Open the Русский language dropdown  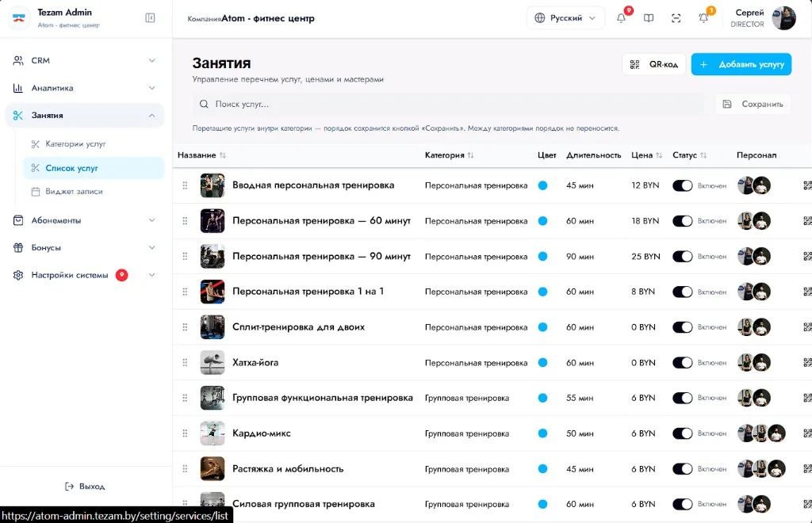[x=565, y=18]
